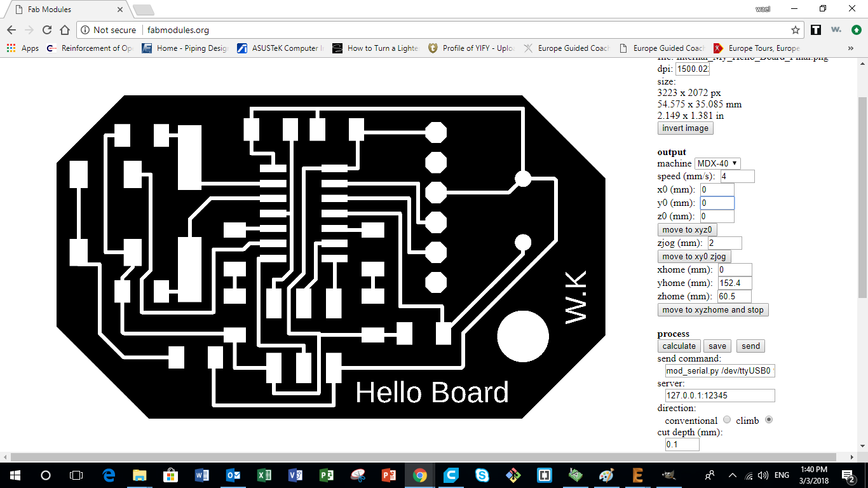Click the speed (mm/s) field
Screen dimensions: 868x488
pyautogui.click(x=737, y=176)
